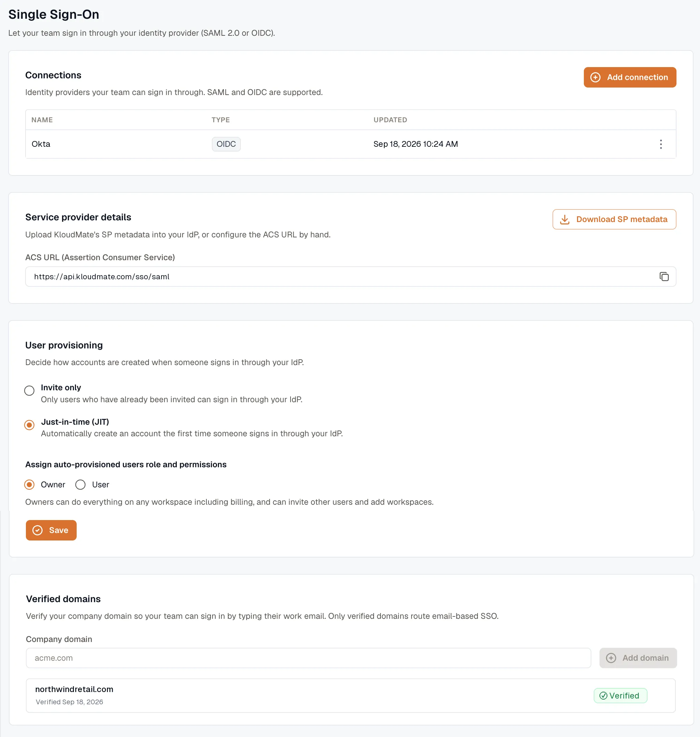Click the NAME column header
700x737 pixels.
[42, 120]
